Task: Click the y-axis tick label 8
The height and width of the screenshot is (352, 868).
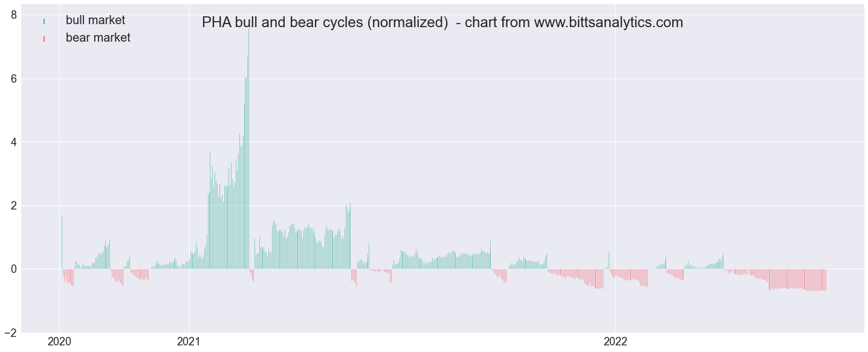Action: pyautogui.click(x=15, y=14)
